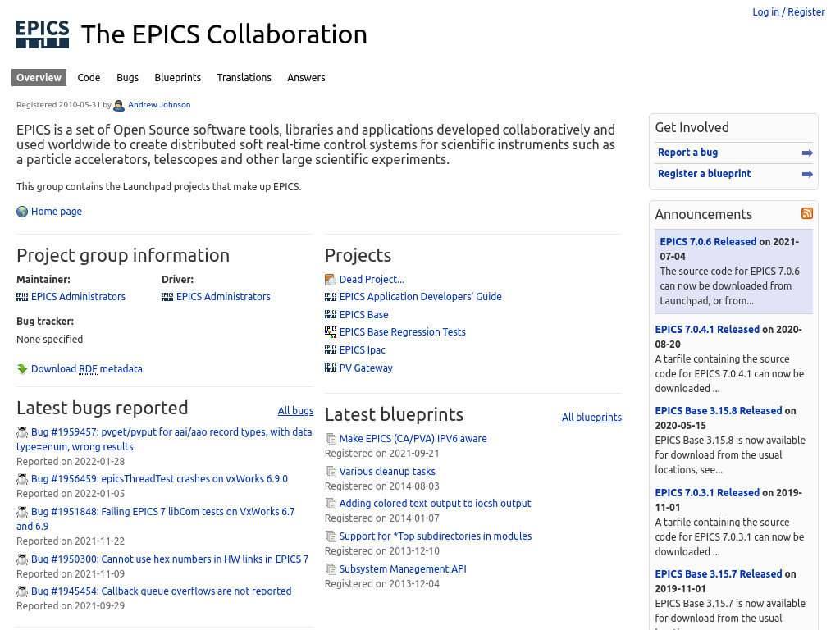Switch to the Blueprints tab
Screen dimensions: 840x630
tap(178, 78)
